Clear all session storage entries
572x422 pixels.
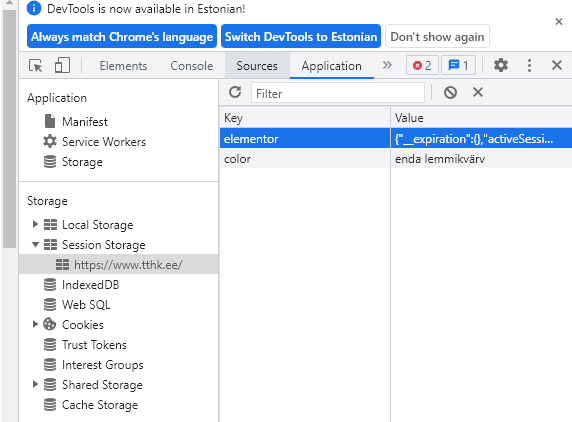coord(450,93)
